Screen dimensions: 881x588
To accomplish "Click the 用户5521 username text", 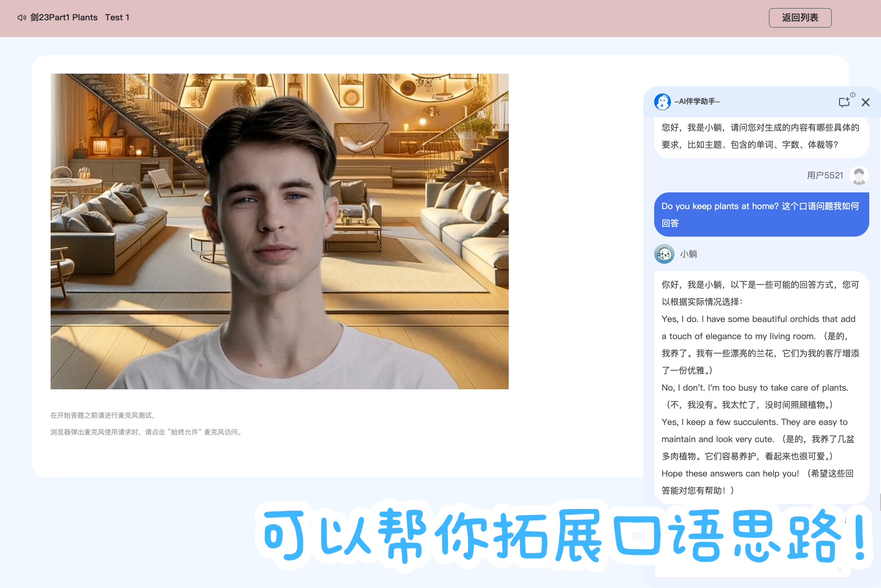I will click(825, 175).
